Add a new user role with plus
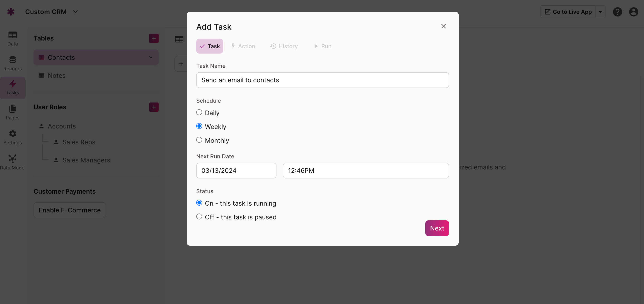Screen dimensions: 644x304 (x=154, y=107)
